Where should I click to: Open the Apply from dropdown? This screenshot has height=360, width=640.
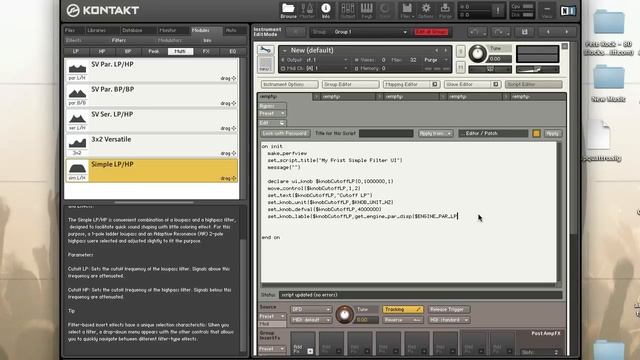coord(435,133)
